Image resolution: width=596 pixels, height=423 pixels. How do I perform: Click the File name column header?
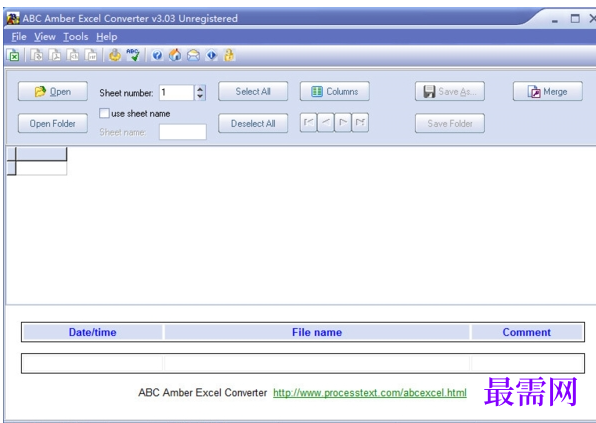(x=317, y=332)
